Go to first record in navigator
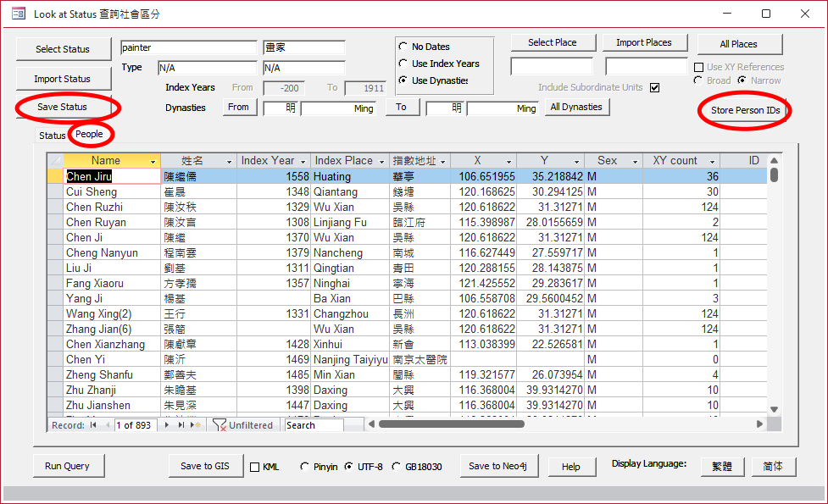The image size is (828, 504). coord(93,425)
